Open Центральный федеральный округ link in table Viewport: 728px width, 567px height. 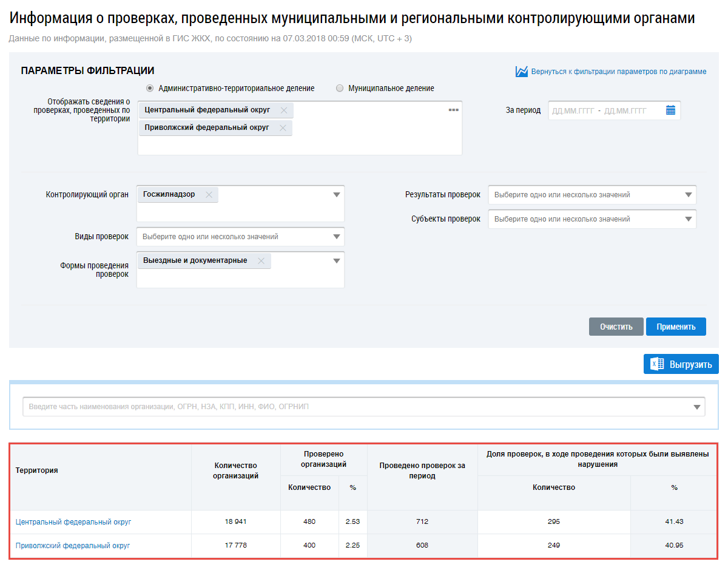point(73,521)
